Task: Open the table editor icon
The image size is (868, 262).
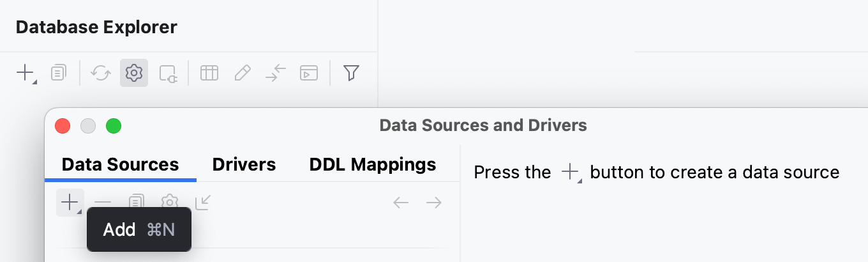Action: pyautogui.click(x=209, y=73)
